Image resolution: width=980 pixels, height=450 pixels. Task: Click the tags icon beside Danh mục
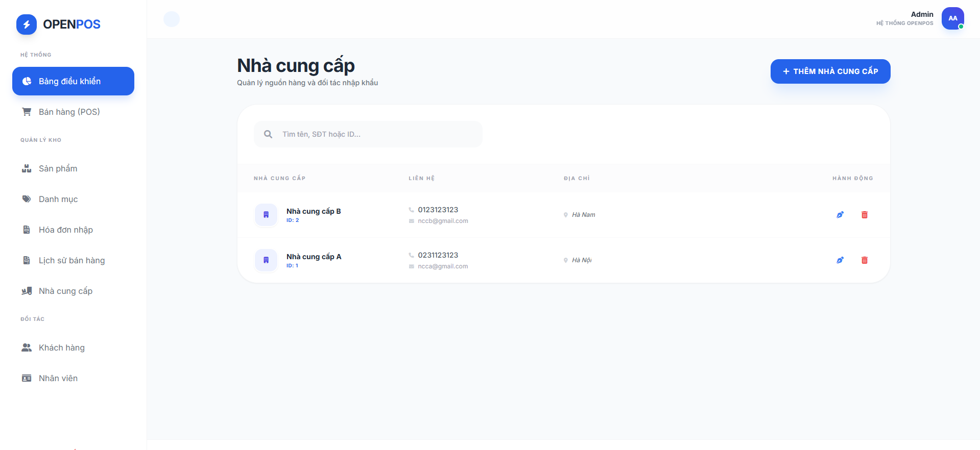(27, 199)
